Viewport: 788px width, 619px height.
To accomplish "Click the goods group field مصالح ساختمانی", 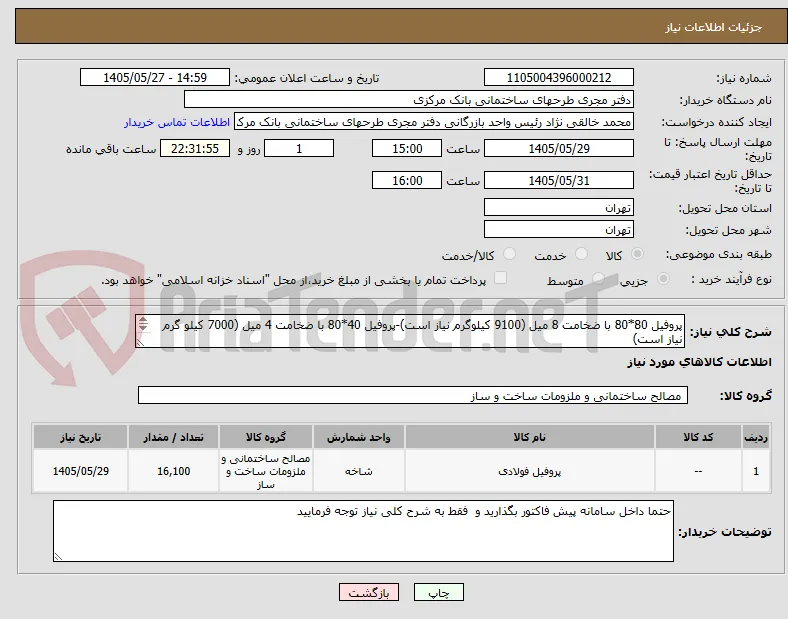I will pyautogui.click(x=413, y=395).
